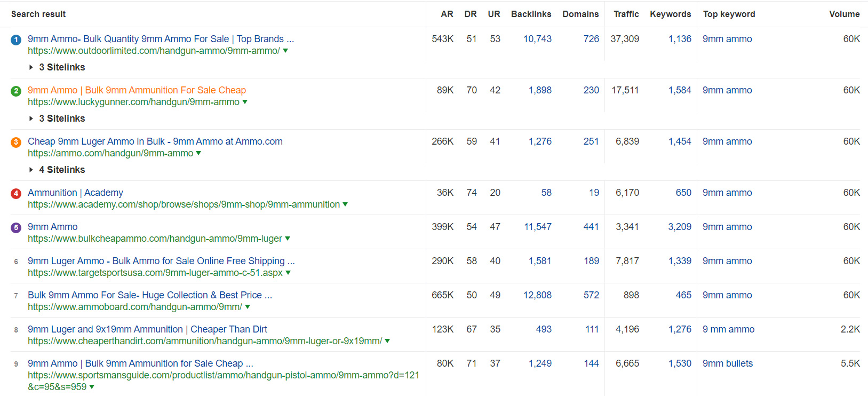Visit the bulkcheapammo.com 9mm-luger URL

pos(155,239)
